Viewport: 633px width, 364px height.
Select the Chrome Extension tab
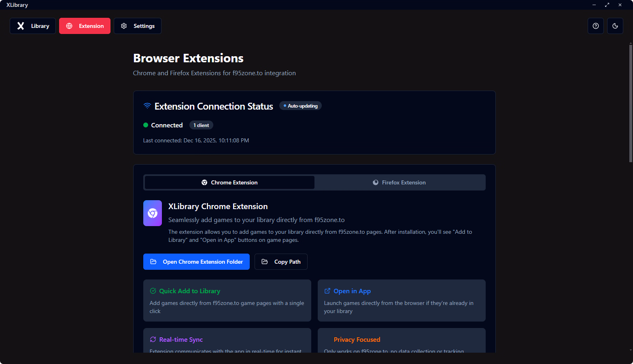point(229,182)
